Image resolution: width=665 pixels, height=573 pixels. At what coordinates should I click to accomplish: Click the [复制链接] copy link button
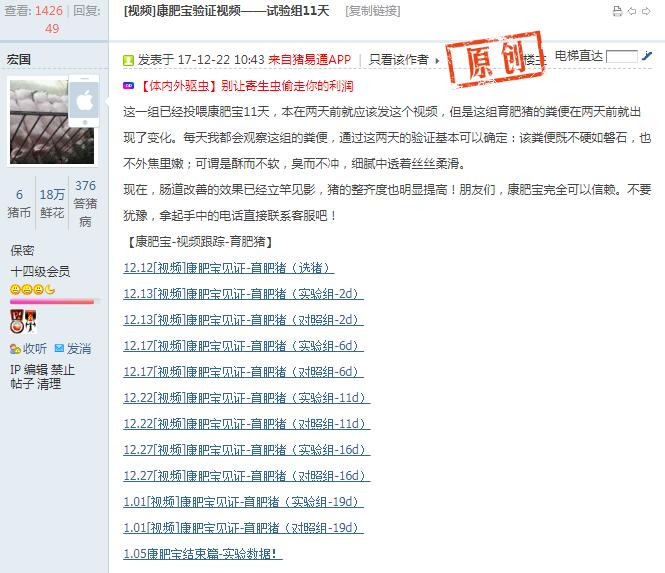point(373,11)
